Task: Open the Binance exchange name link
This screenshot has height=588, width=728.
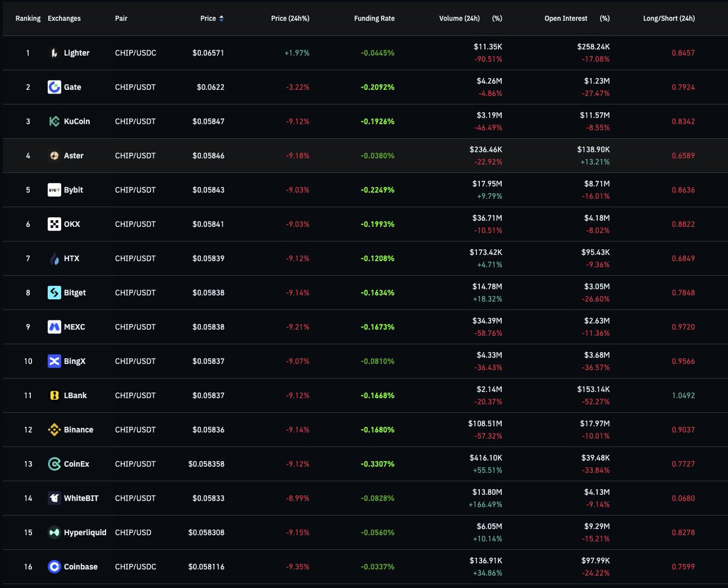Action: coord(78,430)
